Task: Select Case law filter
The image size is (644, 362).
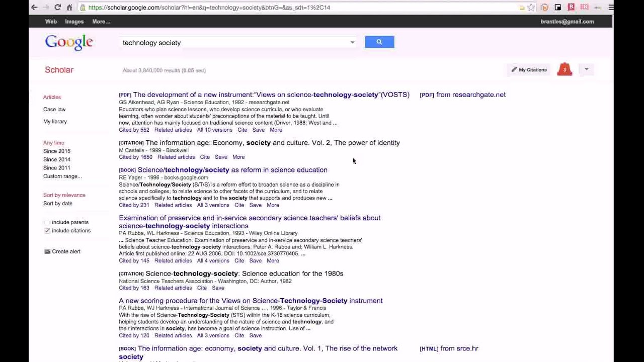Action: pos(54,109)
